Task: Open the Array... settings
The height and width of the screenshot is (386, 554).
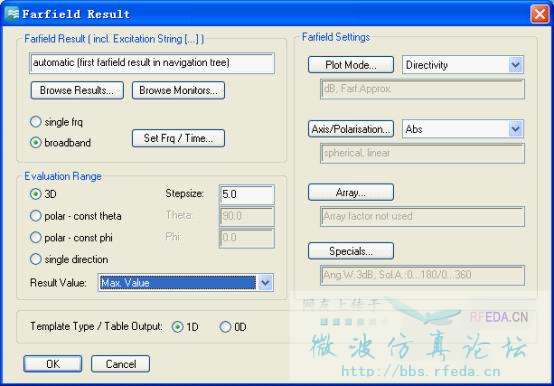Action: tap(351, 192)
